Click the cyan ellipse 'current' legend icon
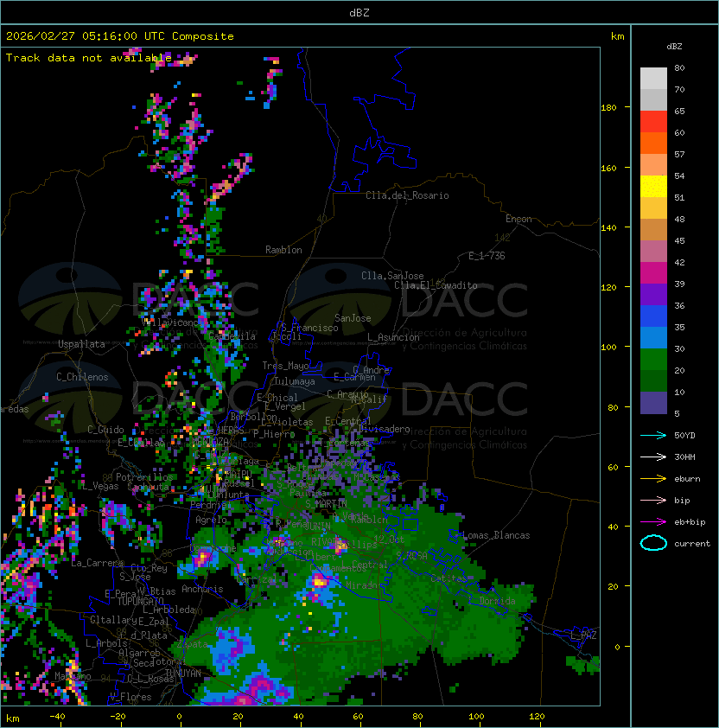Screen dimensions: 719x728 click(x=653, y=543)
